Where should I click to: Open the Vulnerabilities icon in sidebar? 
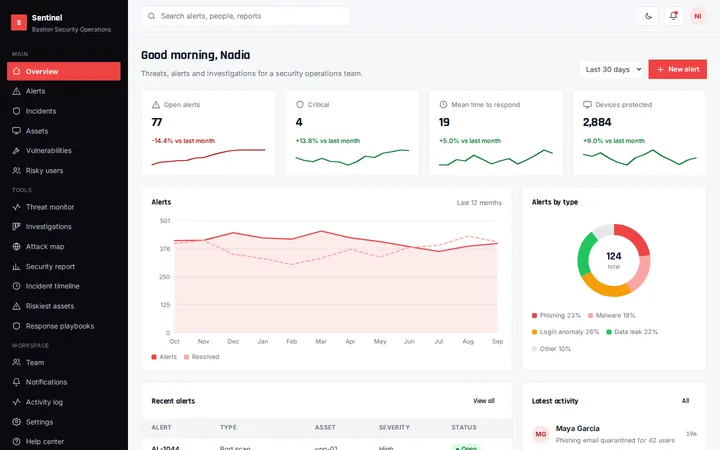point(17,151)
